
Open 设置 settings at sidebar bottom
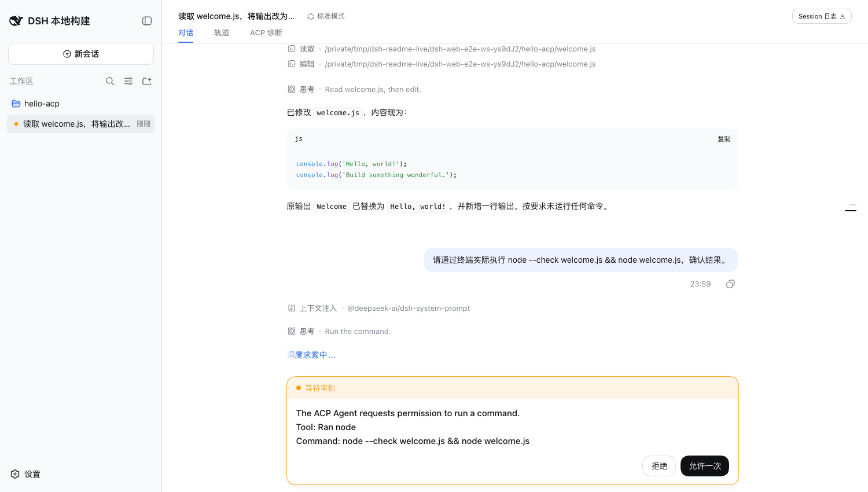point(25,474)
